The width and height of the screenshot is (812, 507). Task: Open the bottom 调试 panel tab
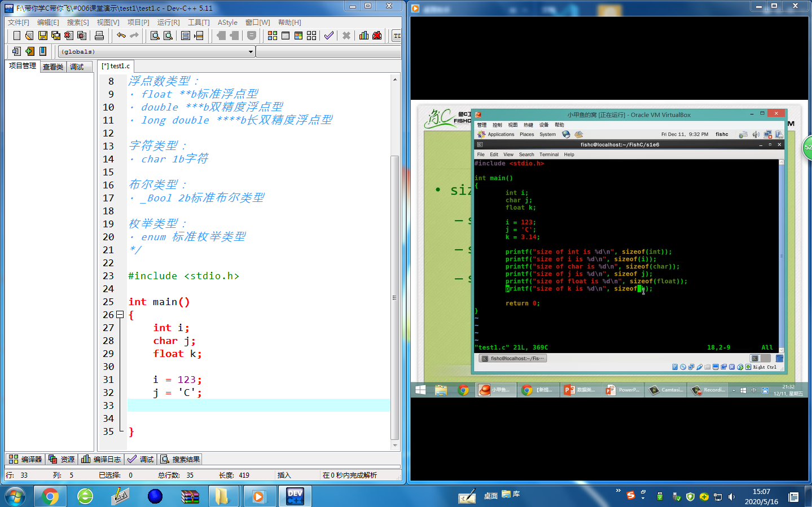[141, 459]
